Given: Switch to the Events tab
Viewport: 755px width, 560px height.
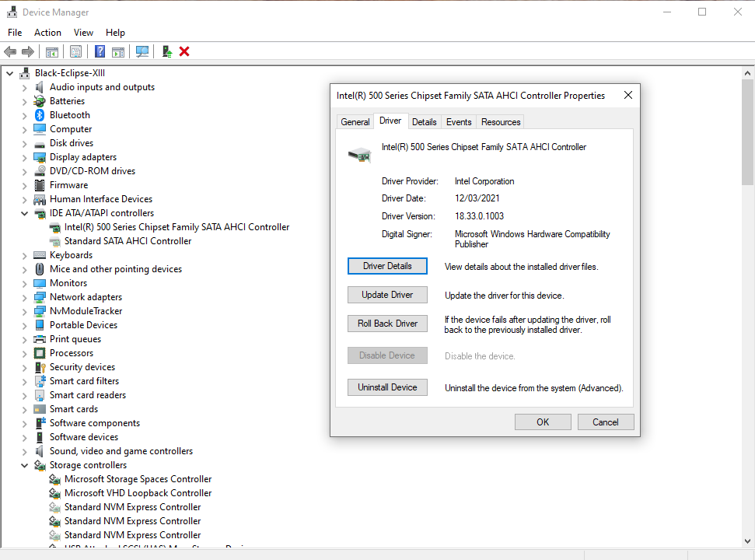Looking at the screenshot, I should coord(459,122).
